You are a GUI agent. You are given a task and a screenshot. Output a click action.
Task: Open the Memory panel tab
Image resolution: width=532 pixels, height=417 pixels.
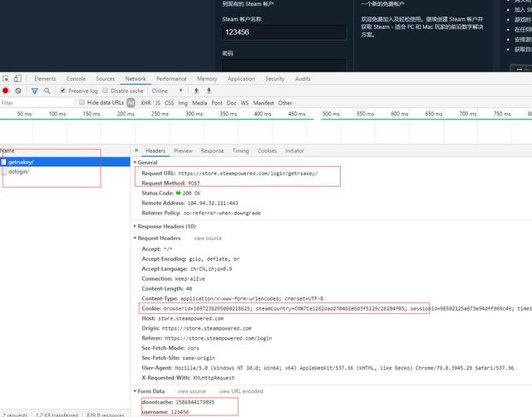207,79
